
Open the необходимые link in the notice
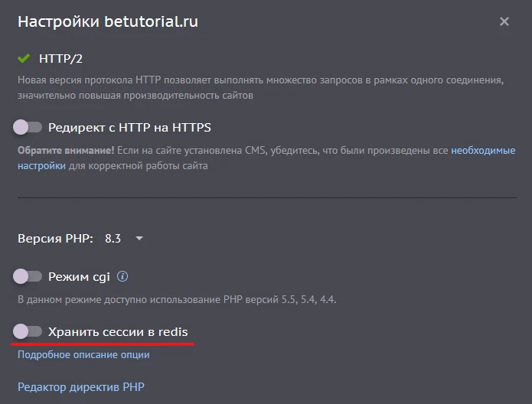(483, 150)
